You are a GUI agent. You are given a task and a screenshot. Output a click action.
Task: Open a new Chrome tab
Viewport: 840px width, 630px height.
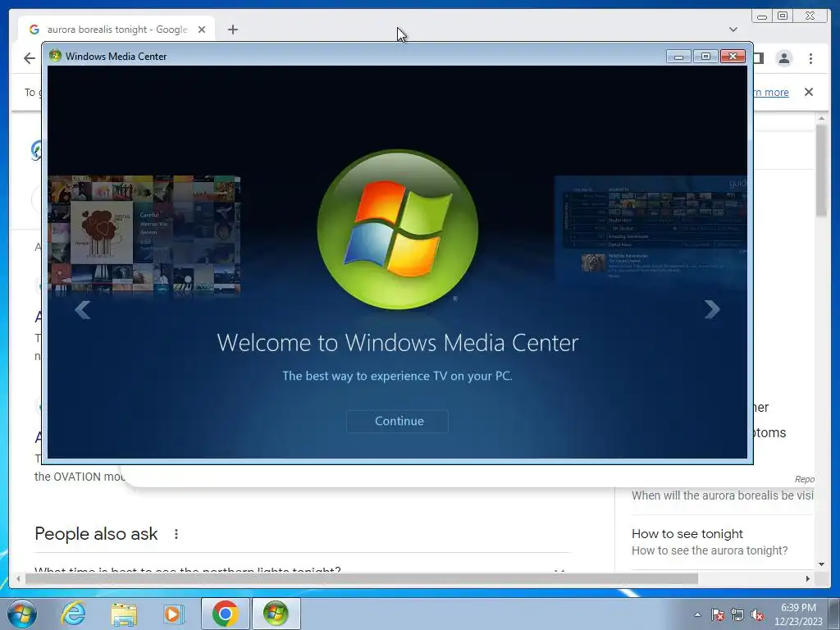[232, 30]
